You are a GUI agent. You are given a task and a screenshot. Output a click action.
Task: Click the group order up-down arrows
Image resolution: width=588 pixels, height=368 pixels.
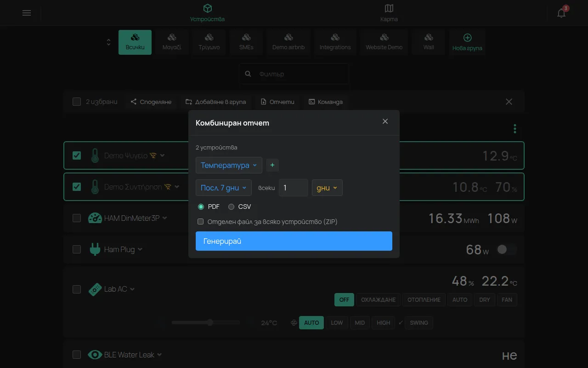[x=108, y=42]
